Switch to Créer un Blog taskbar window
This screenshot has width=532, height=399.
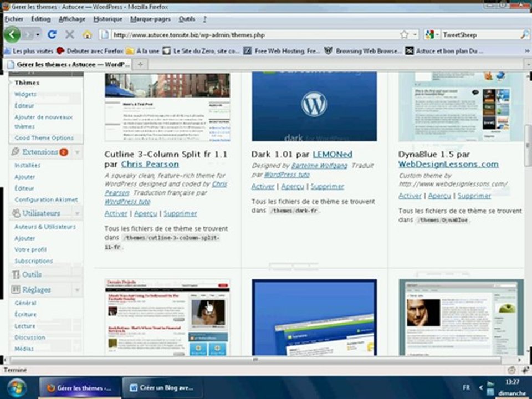162,388
